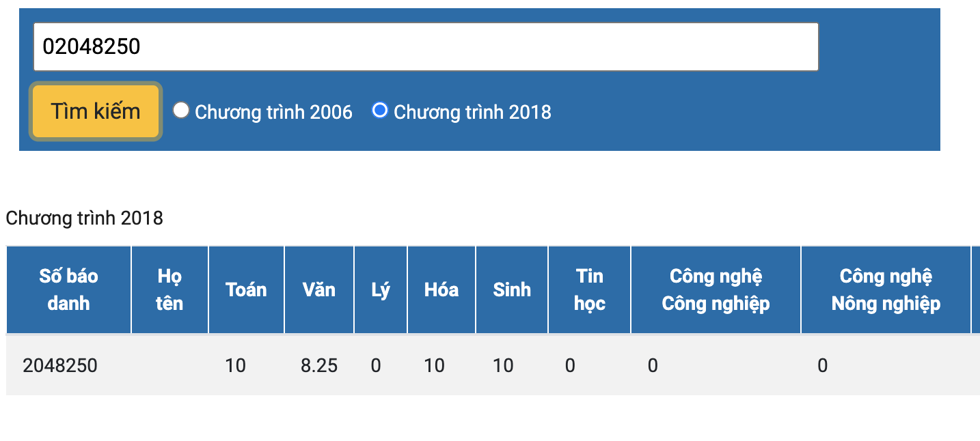
Task: Click the Công nghệ Nông nghiệp header
Action: 886,289
